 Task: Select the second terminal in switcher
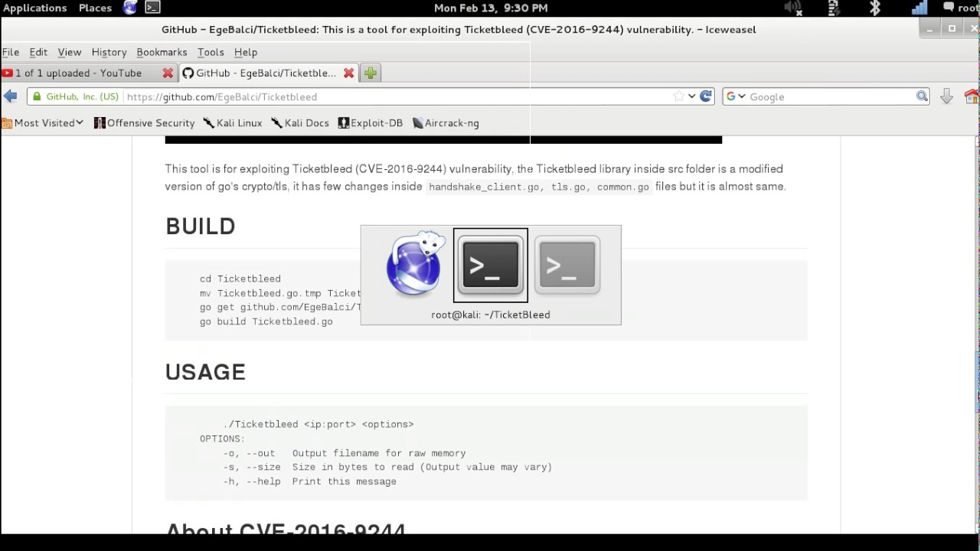tap(567, 266)
